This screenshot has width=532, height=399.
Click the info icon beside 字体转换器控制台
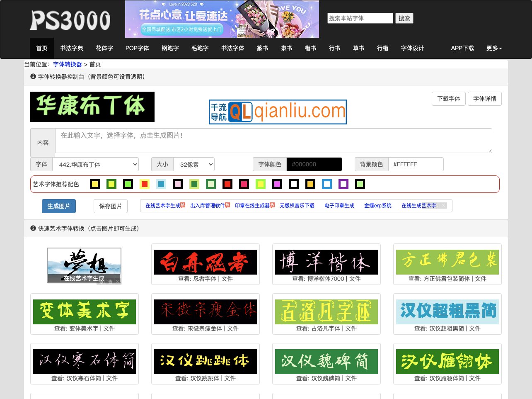tap(33, 77)
